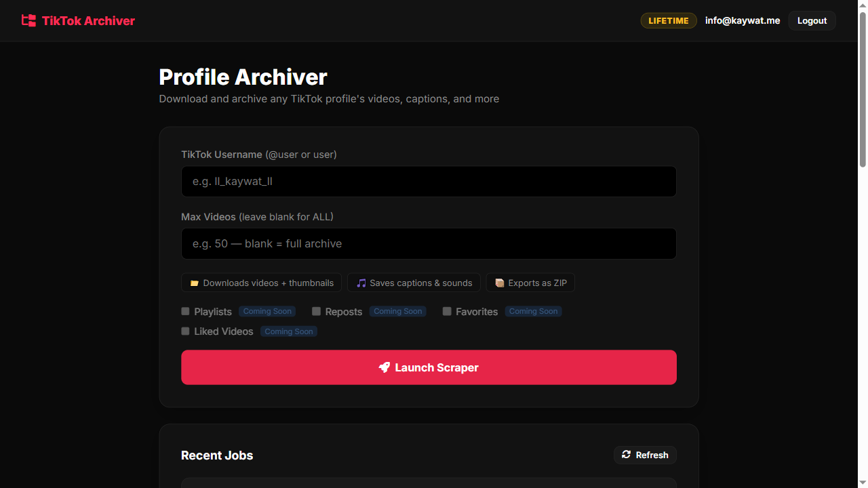Image resolution: width=868 pixels, height=488 pixels.
Task: Click the page's vertical scrollbar thumb
Action: click(863, 88)
